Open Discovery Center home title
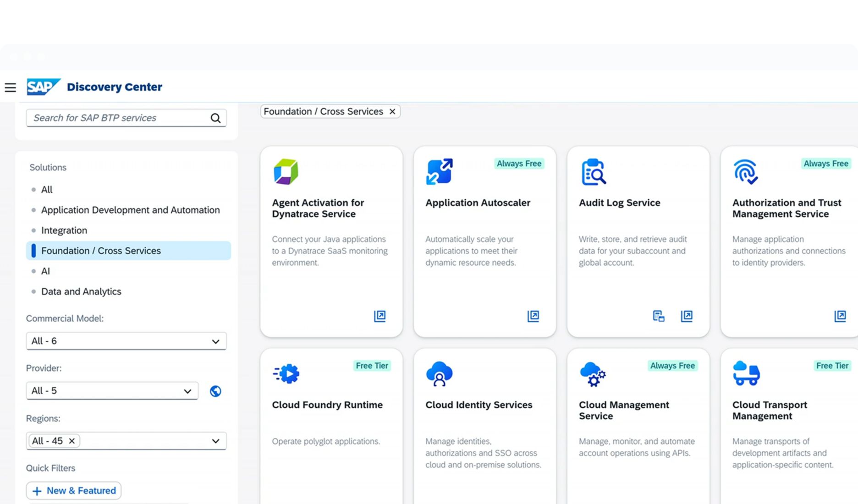The image size is (858, 504). pos(115,87)
